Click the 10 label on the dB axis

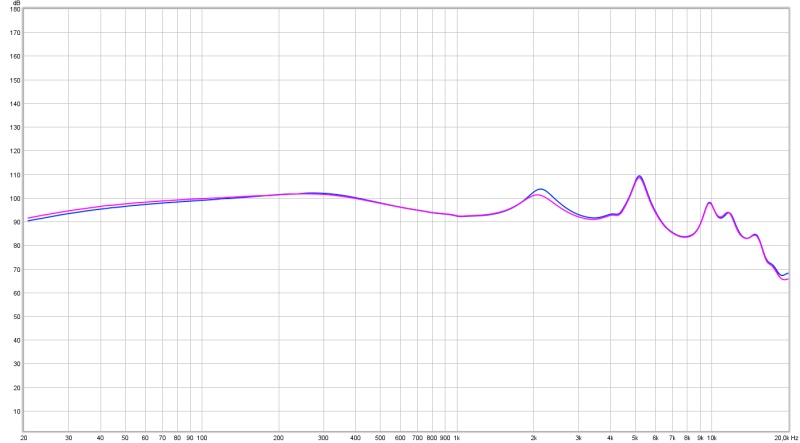click(x=16, y=411)
